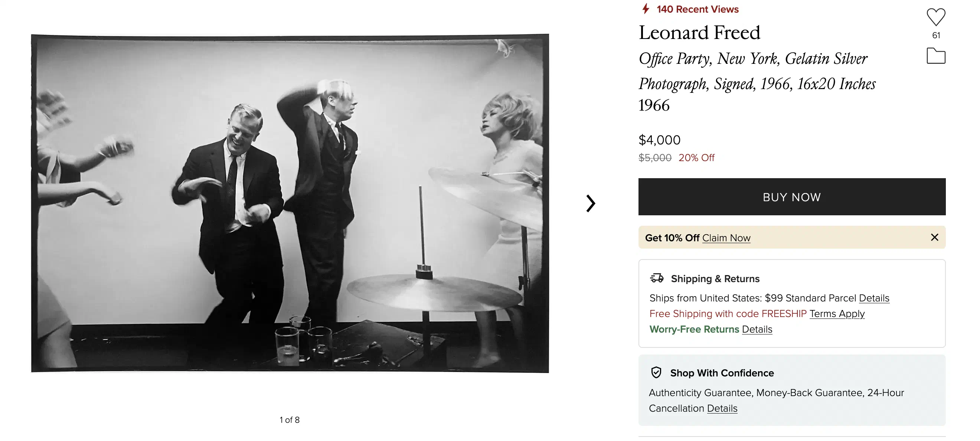This screenshot has height=441, width=980.
Task: Click the shield checkmark confidence icon
Action: [656, 372]
